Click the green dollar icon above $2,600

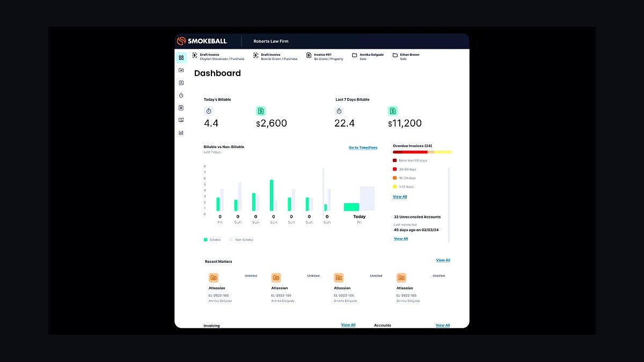coord(261,111)
